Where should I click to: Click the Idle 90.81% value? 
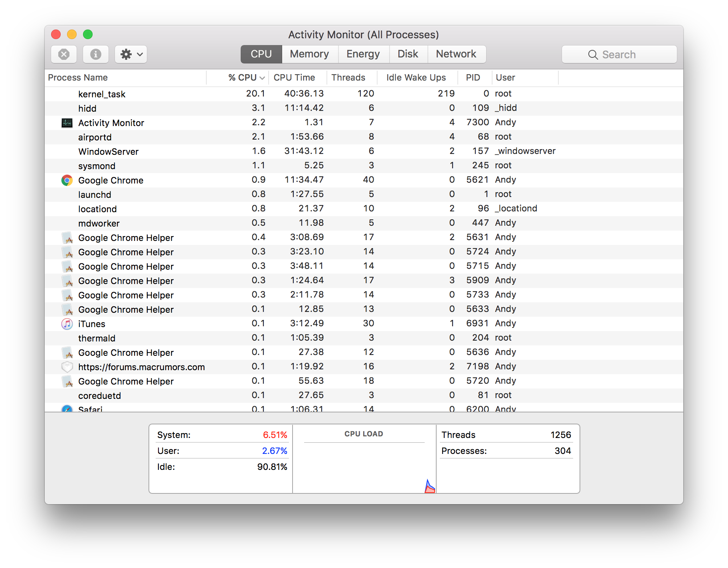(x=272, y=467)
